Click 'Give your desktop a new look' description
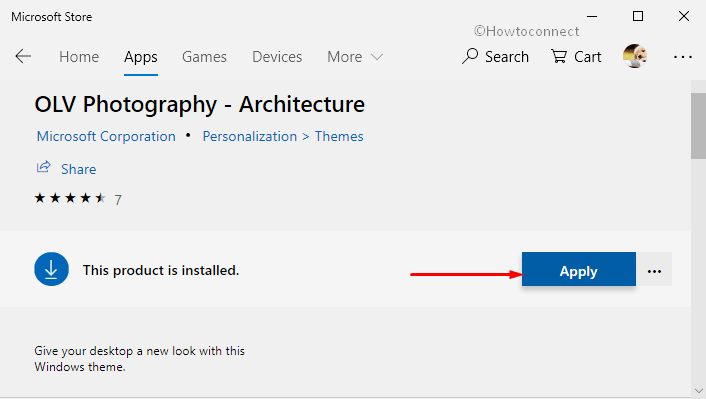This screenshot has width=706, height=399. (140, 359)
